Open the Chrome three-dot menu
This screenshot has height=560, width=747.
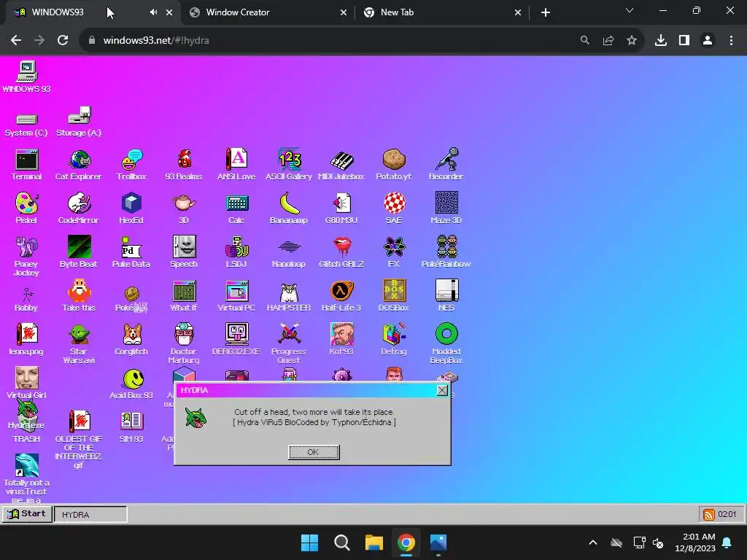[731, 41]
